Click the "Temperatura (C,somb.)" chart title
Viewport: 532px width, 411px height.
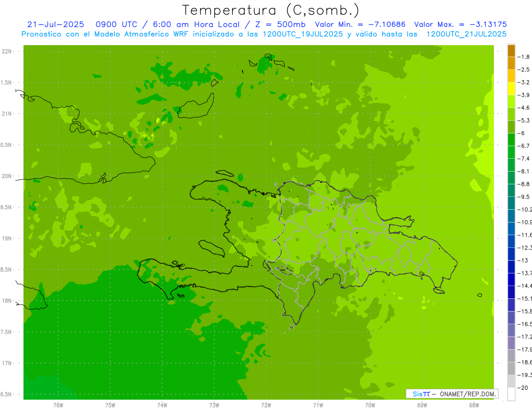(270, 11)
